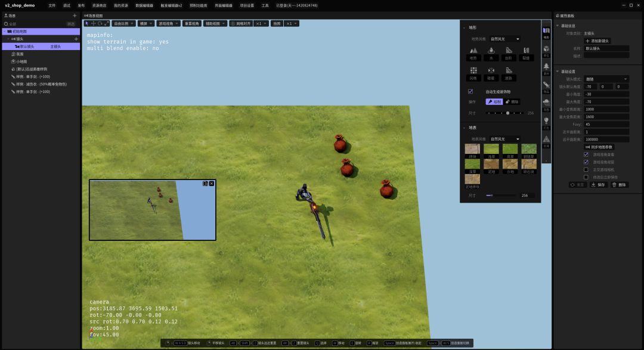This screenshot has width=644, height=350.
Task: Adjust terrain brush 尺寸 dotted slider
Action: coord(504,113)
